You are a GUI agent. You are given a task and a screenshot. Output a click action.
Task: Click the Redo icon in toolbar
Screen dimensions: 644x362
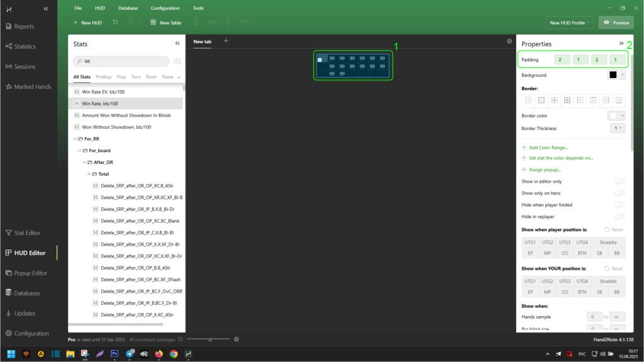[x=131, y=22]
